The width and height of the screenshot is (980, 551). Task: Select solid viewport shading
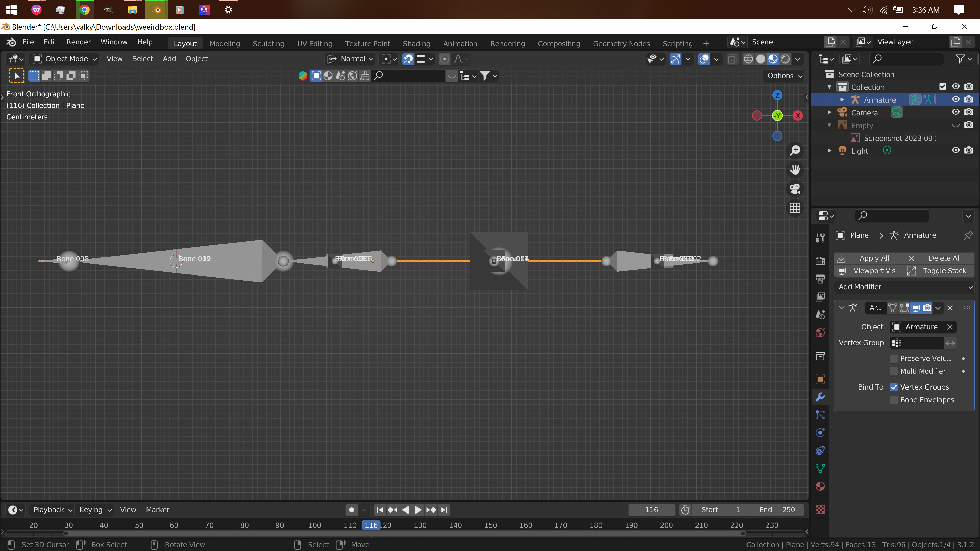tap(761, 59)
